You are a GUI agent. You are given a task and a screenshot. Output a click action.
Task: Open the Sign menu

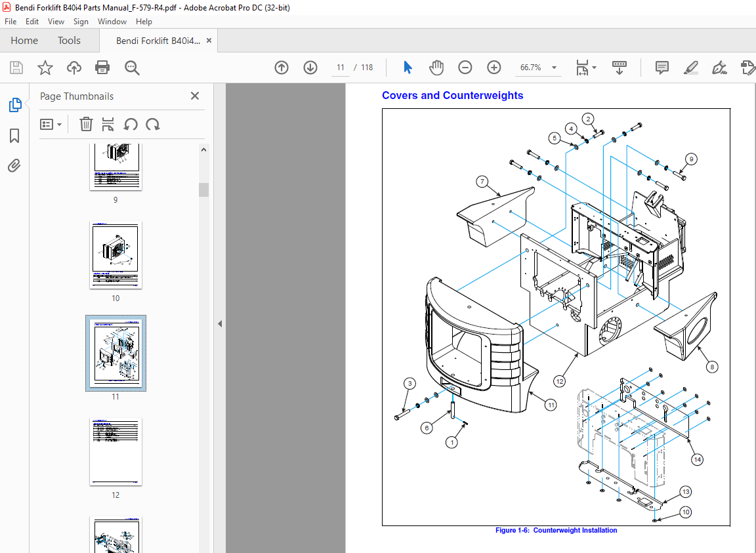[x=81, y=21]
